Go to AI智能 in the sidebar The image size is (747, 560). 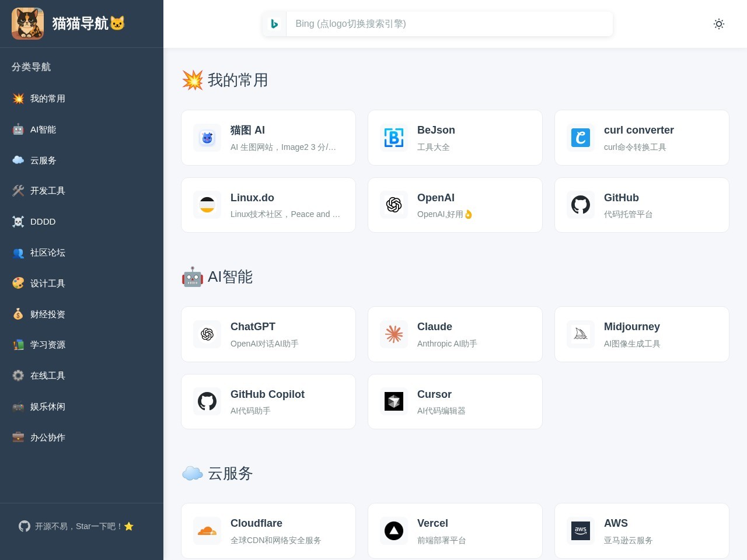click(x=82, y=129)
